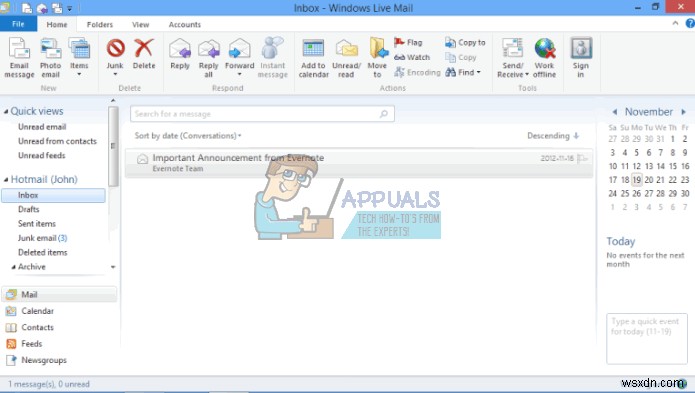Select the Inbox folder
This screenshot has width=695, height=393.
click(x=53, y=195)
